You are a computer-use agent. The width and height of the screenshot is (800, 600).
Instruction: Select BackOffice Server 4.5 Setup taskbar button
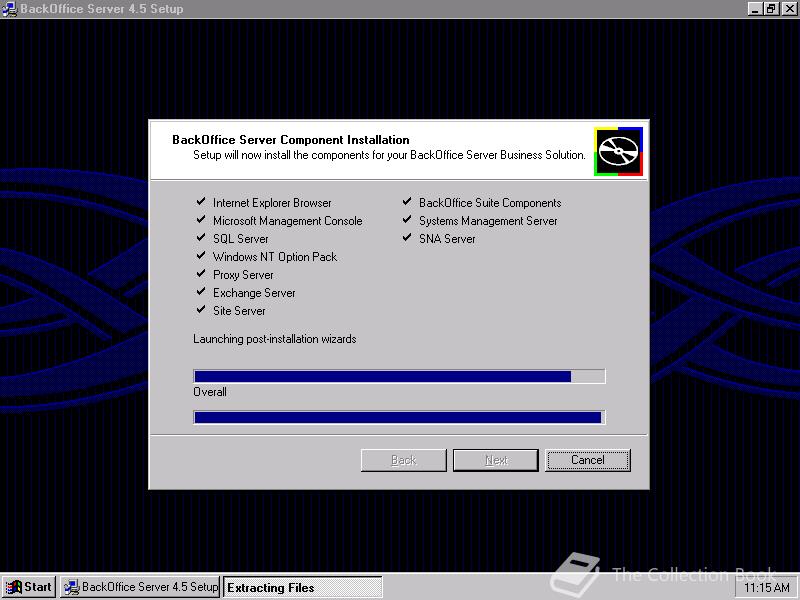140,587
